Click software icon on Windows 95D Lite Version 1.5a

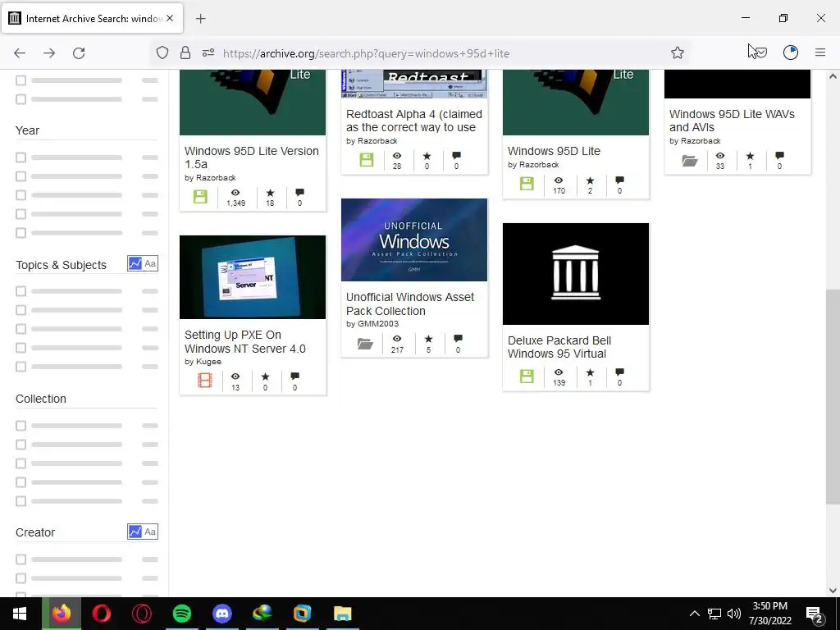pyautogui.click(x=200, y=197)
